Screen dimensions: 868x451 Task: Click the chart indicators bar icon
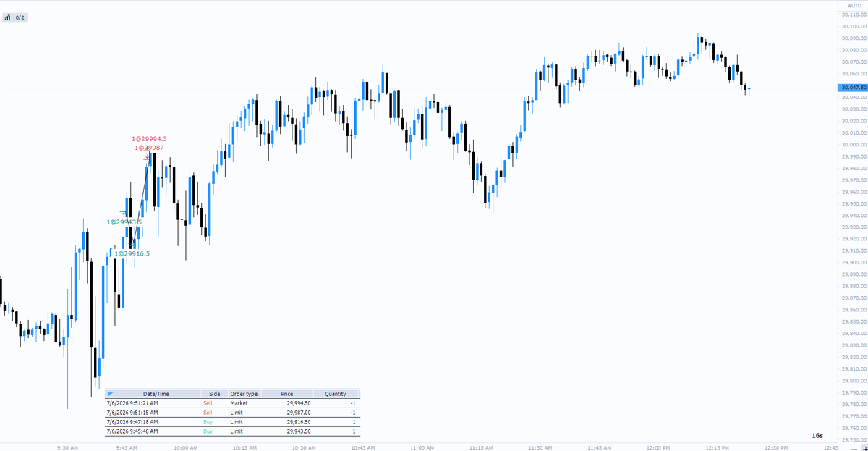(x=7, y=17)
